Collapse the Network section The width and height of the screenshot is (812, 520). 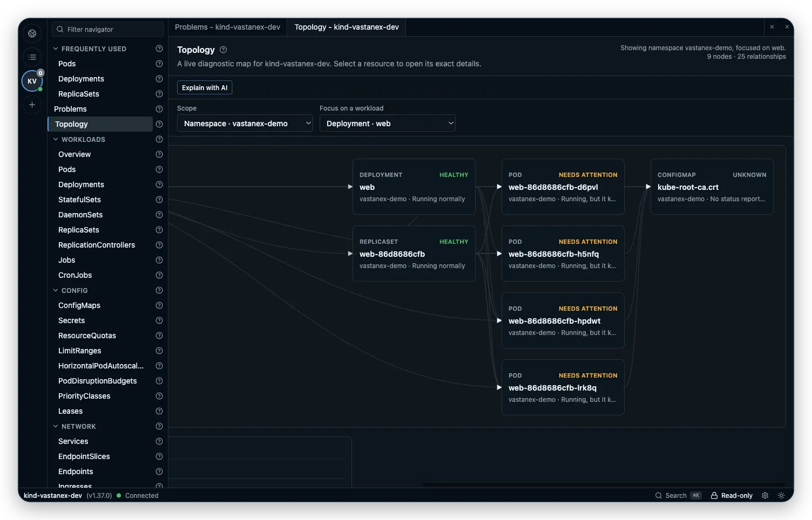56,426
